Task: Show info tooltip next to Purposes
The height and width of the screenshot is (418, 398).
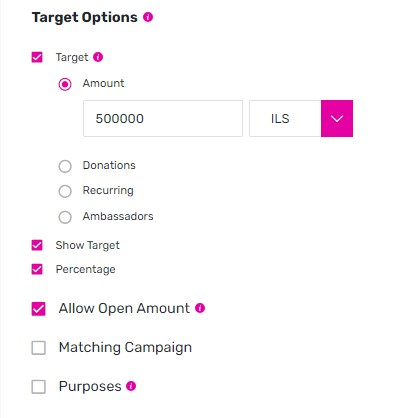Action: pos(131,386)
